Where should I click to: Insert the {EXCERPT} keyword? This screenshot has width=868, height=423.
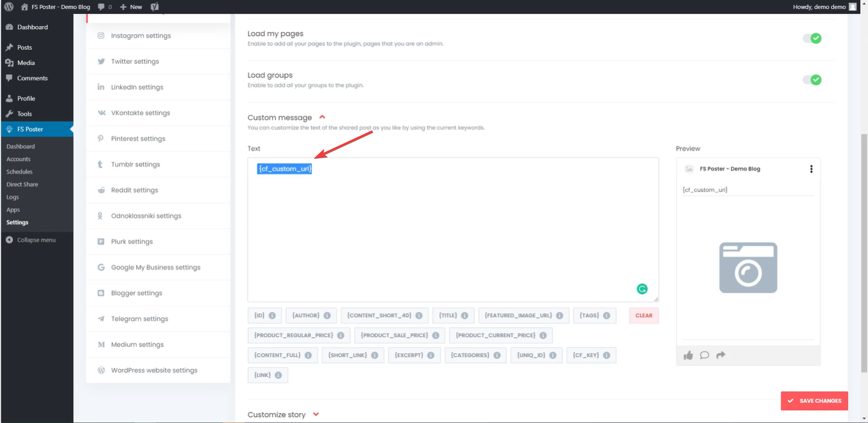414,355
